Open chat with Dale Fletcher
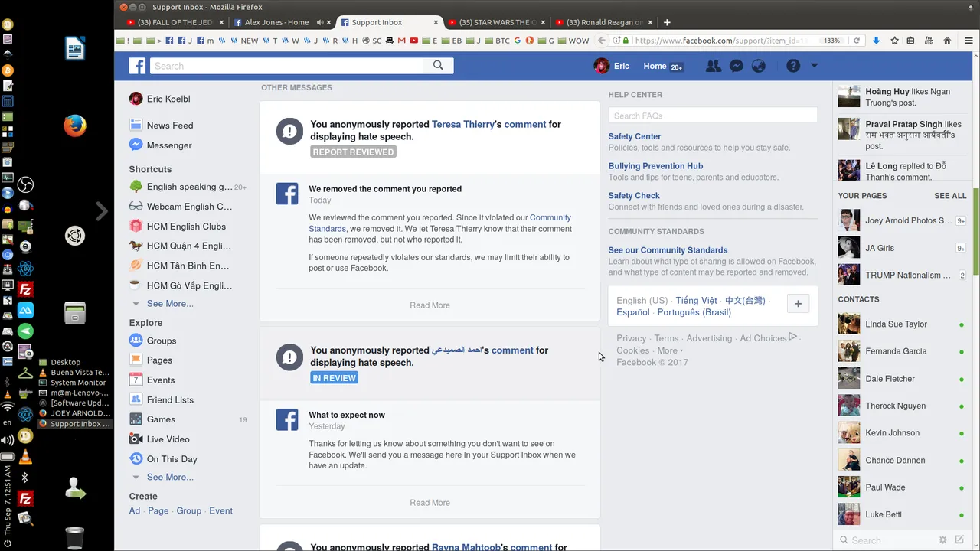This screenshot has width=980, height=551. 900,379
